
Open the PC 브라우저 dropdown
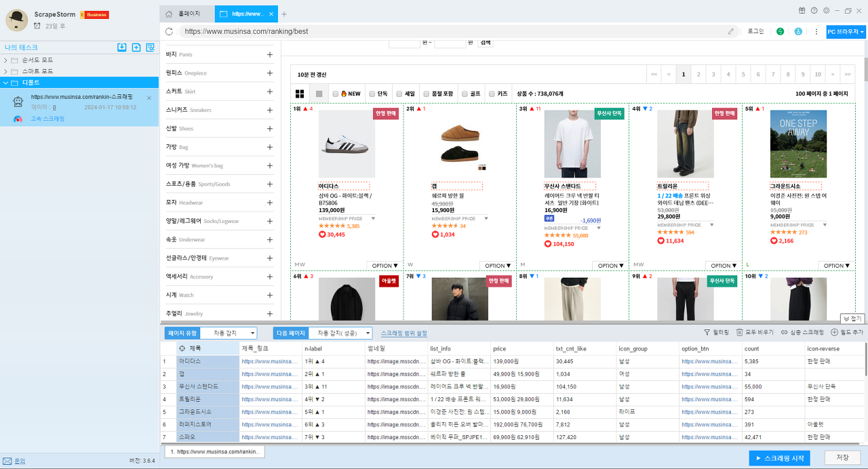846,31
